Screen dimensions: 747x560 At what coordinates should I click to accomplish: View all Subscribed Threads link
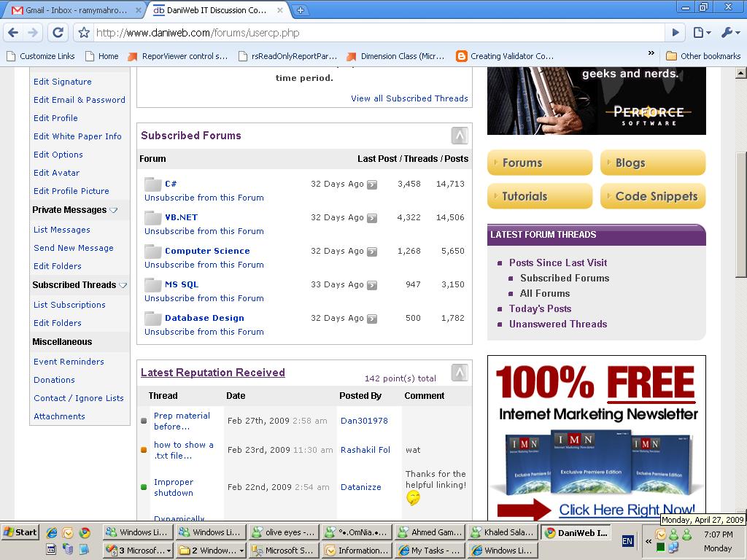pyautogui.click(x=410, y=98)
